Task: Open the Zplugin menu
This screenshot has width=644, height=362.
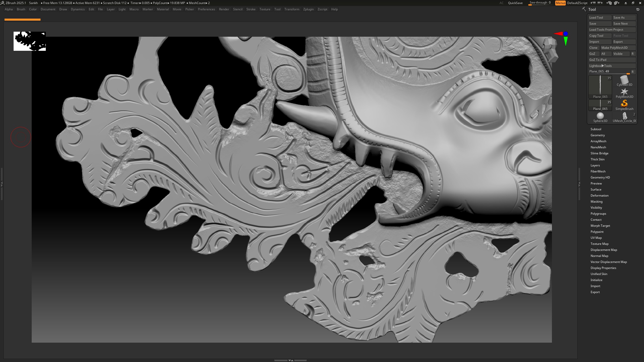Action: click(308, 9)
